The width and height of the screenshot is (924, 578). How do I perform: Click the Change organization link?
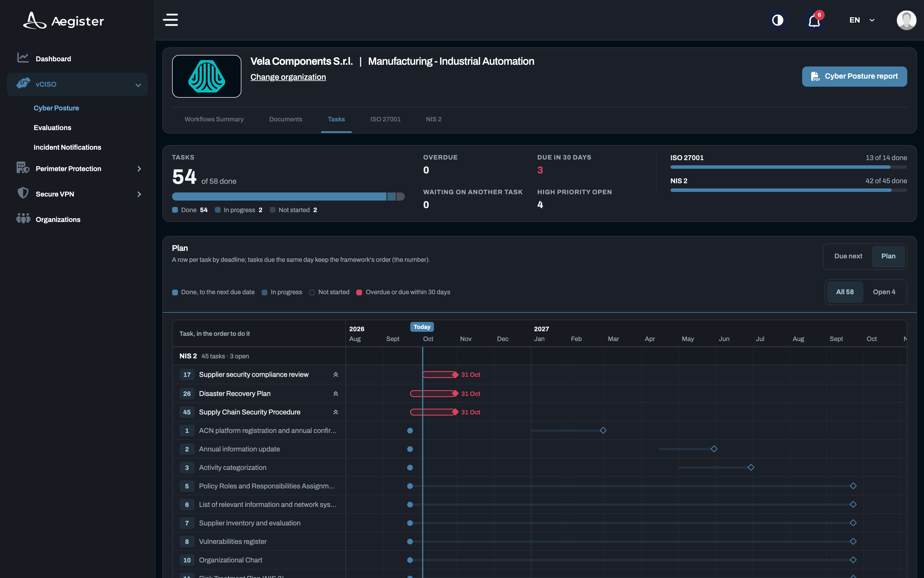tap(288, 77)
